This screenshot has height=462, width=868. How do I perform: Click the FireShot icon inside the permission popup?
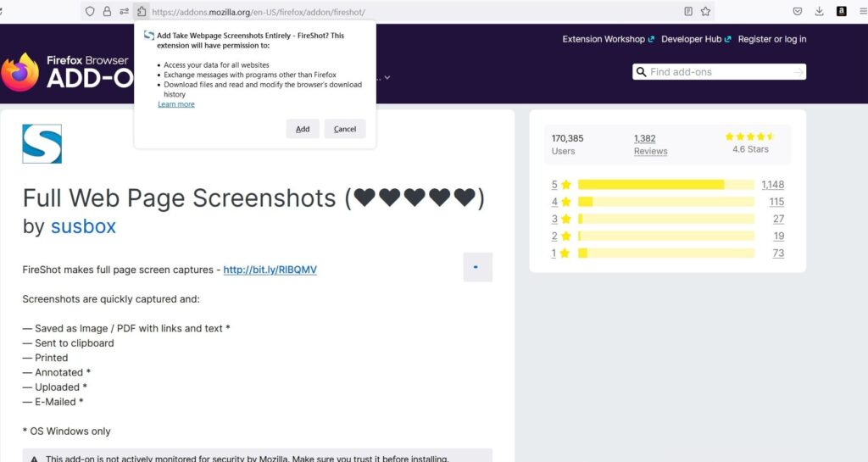click(x=149, y=36)
